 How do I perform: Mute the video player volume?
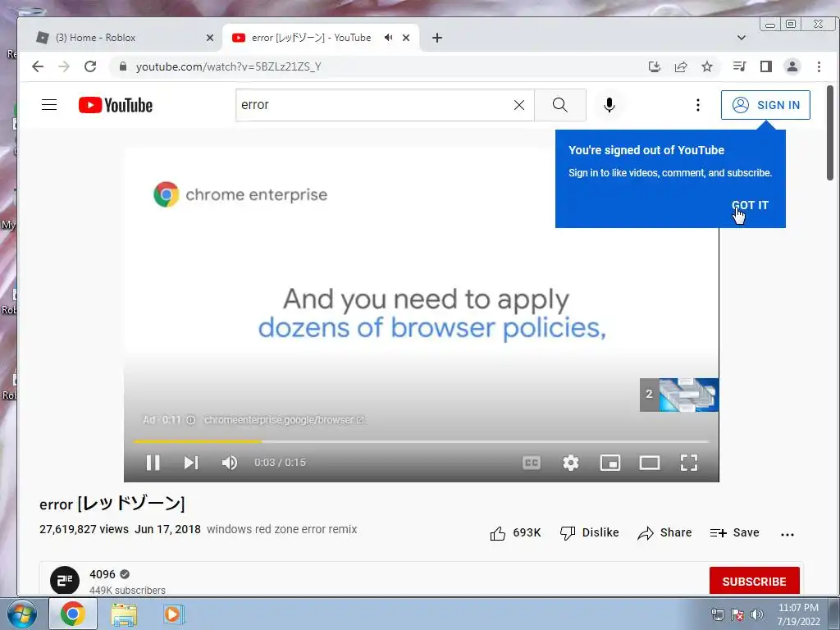point(230,463)
